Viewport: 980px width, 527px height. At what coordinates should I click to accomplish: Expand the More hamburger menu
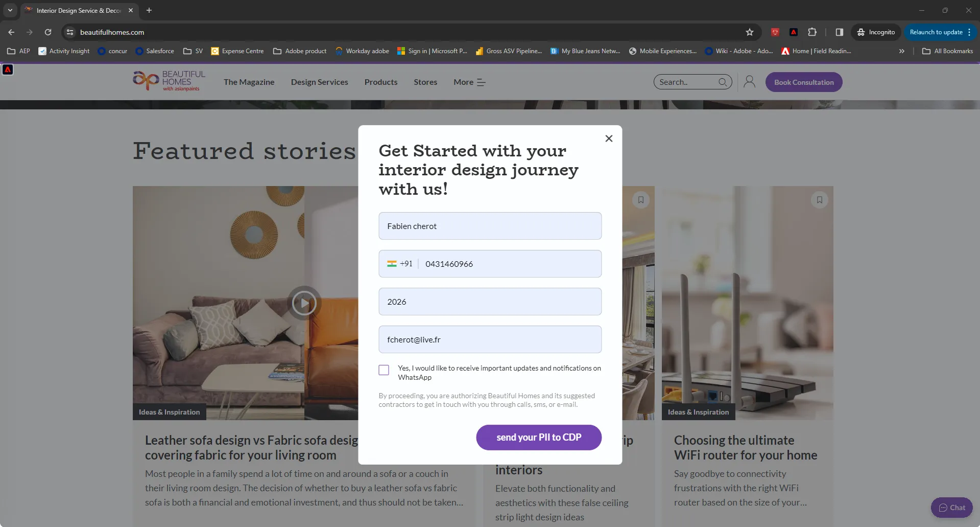tap(469, 82)
